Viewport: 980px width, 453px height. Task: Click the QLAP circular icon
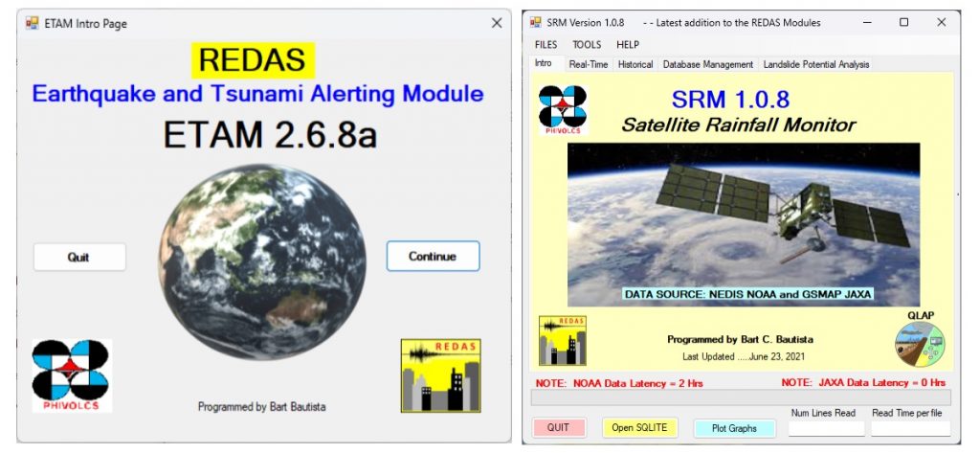coord(920,344)
